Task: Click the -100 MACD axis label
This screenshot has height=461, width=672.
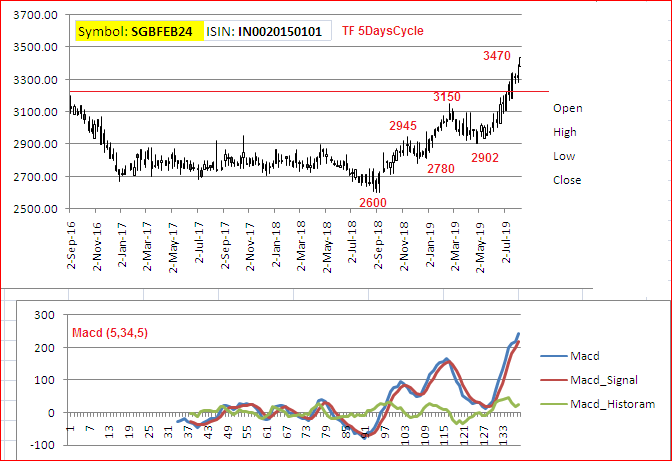Action: click(42, 445)
